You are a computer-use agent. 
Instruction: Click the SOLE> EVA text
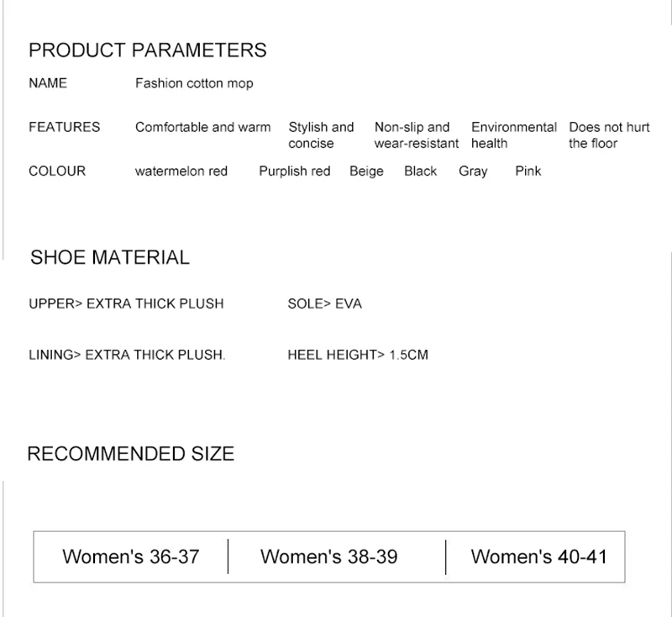[x=324, y=303]
